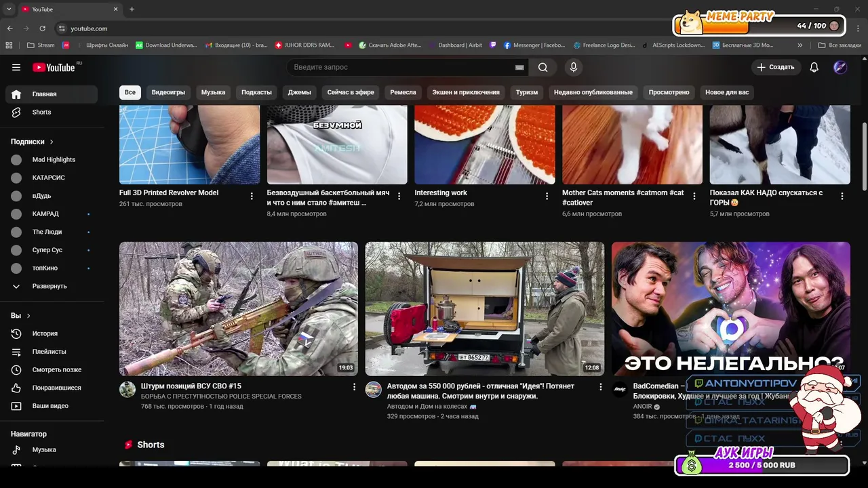Open the browser apps grid icon

(x=9, y=45)
